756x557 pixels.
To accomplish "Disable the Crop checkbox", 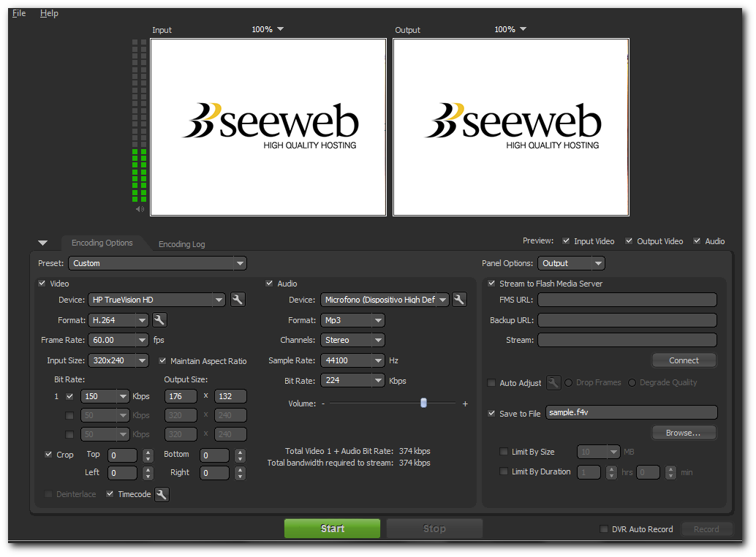I will pyautogui.click(x=48, y=455).
